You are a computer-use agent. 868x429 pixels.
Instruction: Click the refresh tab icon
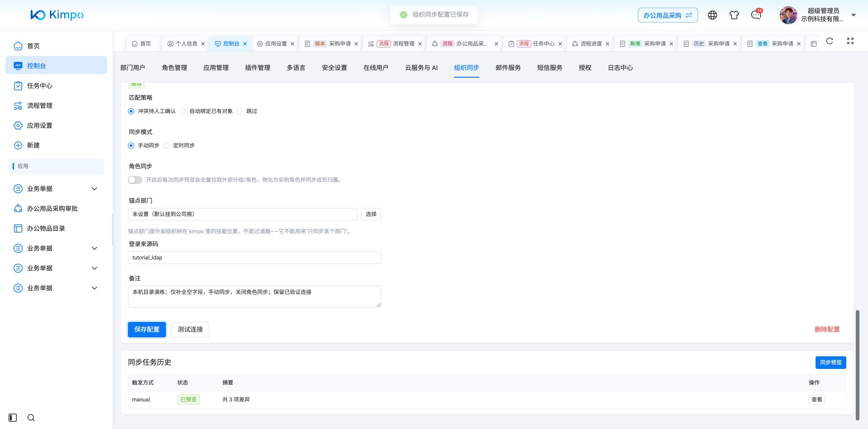pos(830,41)
